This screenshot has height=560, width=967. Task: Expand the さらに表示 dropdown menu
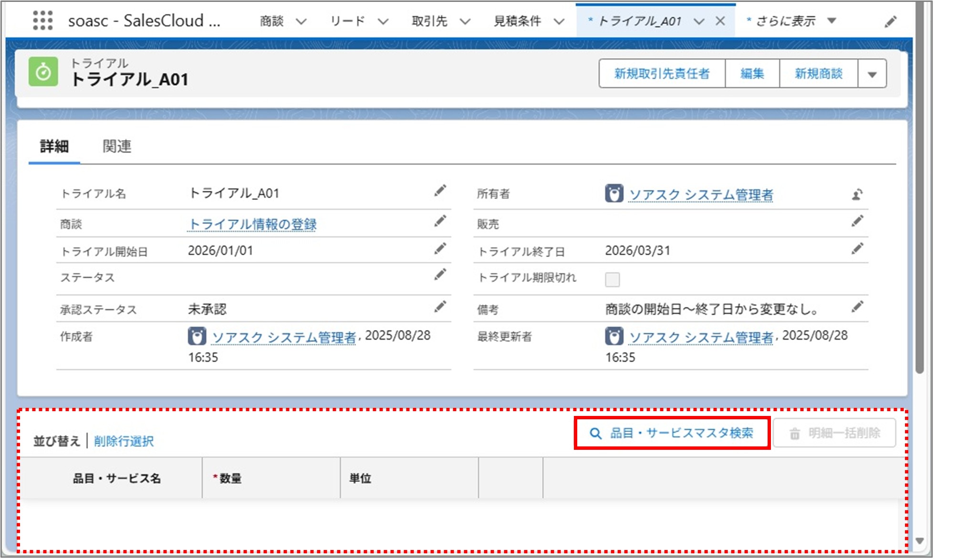[x=832, y=21]
